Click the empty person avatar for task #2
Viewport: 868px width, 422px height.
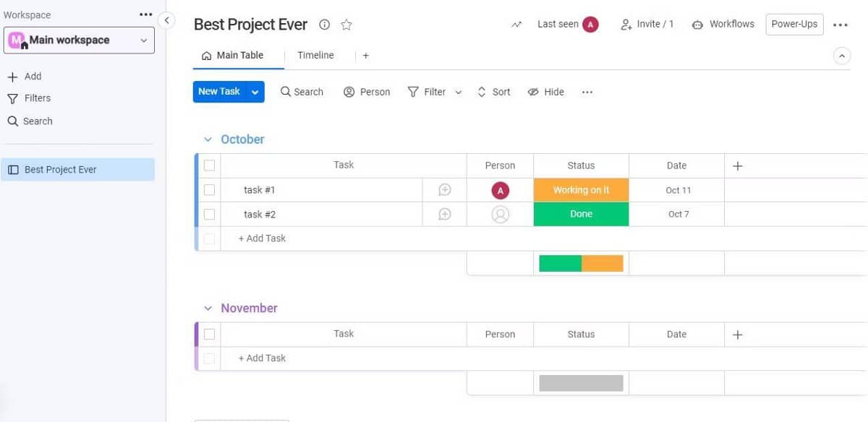pos(500,215)
